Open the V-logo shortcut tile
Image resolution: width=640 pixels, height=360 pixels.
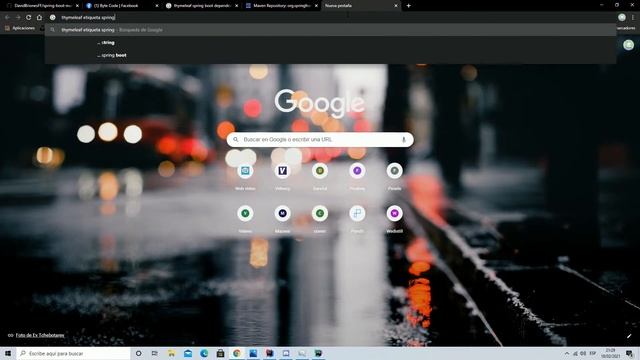282,171
